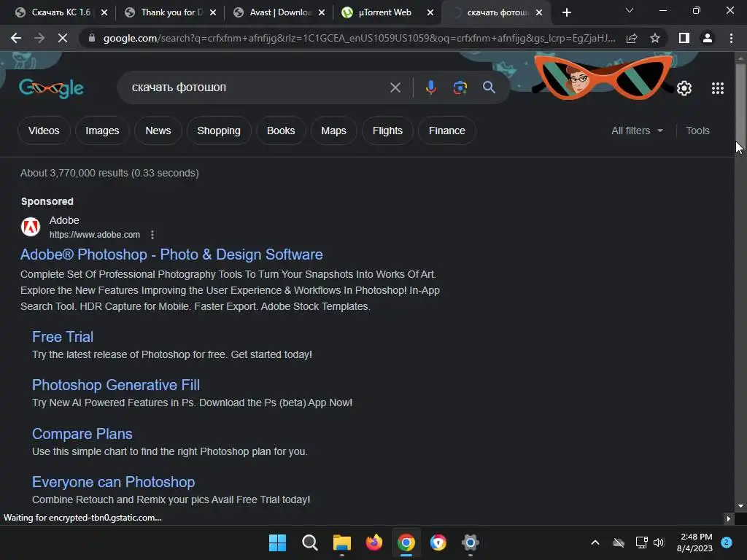
Task: Open the Windows Start menu
Action: coord(277,542)
